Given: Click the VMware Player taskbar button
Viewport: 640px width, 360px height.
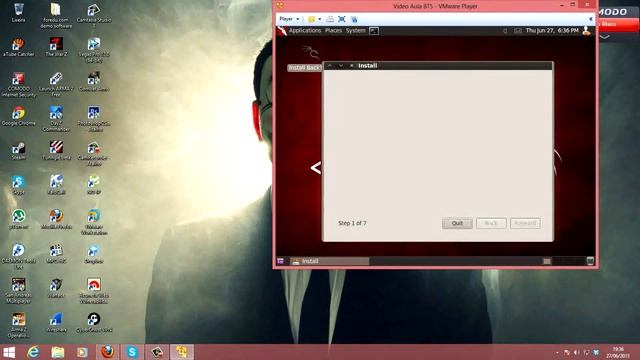Looking at the screenshot, I should [x=182, y=352].
